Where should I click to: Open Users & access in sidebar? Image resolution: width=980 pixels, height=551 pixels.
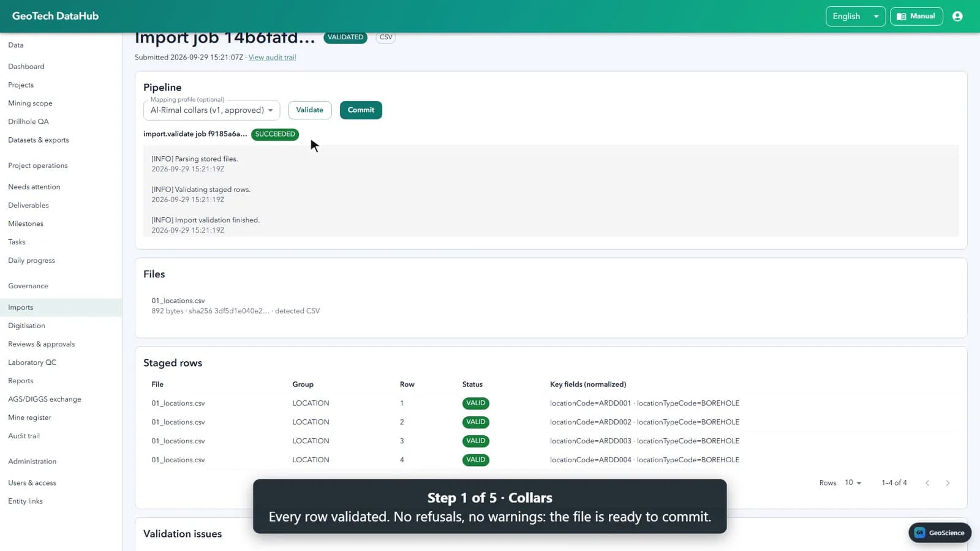pyautogui.click(x=32, y=483)
